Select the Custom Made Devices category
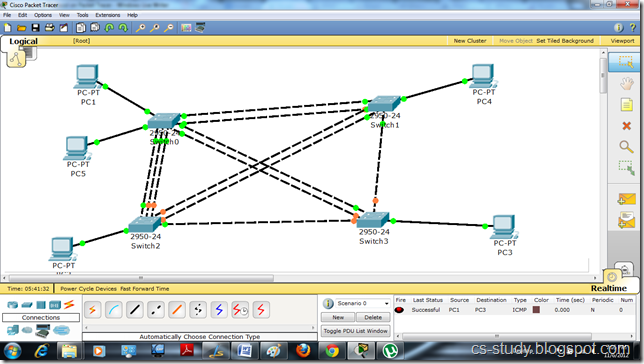Image resolution: width=644 pixels, height=364 pixels. tap(43, 330)
